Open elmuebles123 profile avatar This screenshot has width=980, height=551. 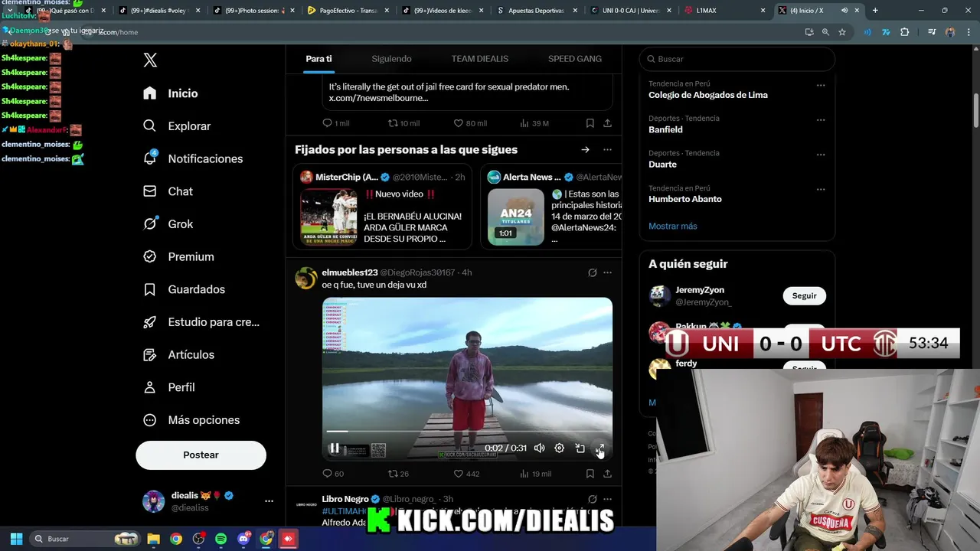(306, 279)
